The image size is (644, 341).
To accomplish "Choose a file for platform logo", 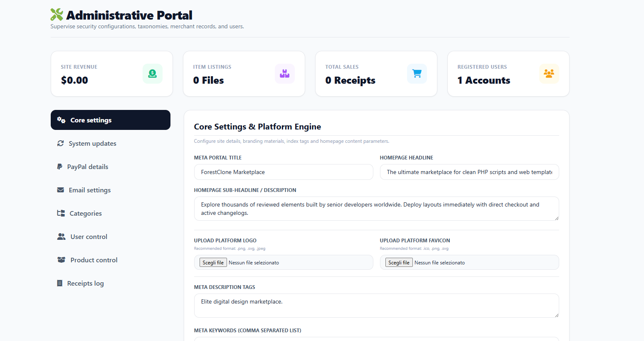I will [x=213, y=262].
